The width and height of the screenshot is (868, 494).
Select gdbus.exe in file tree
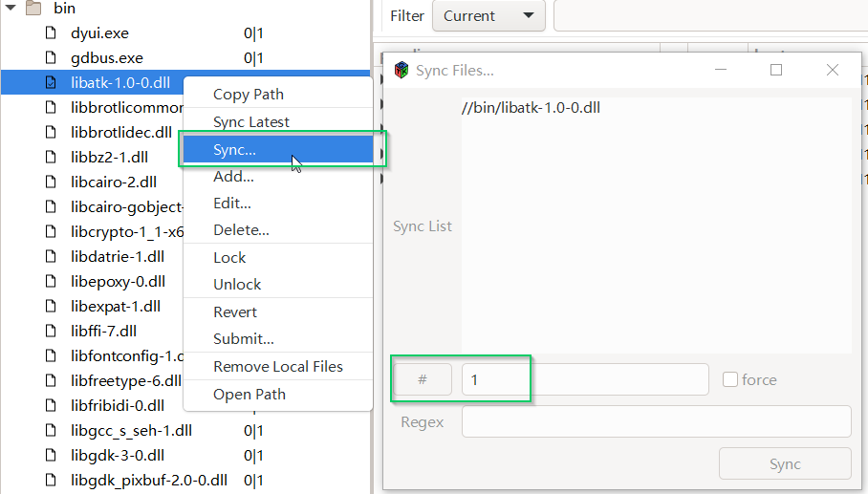[107, 58]
